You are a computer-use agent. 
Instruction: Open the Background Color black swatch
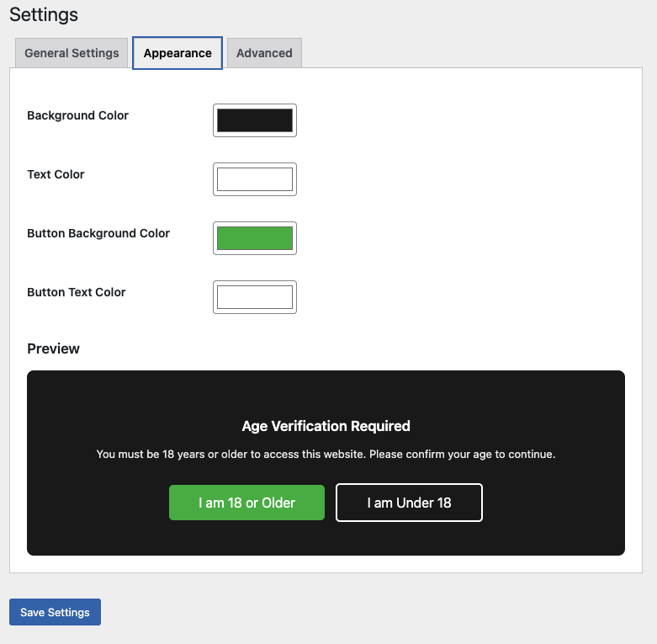[255, 120]
